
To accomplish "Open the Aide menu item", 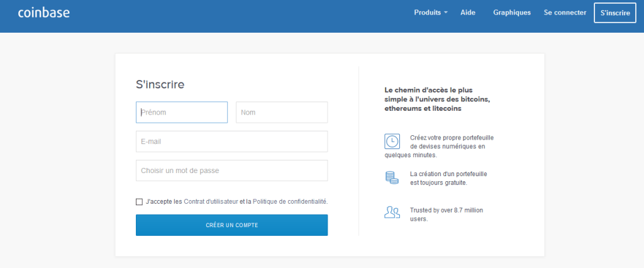I will [468, 13].
